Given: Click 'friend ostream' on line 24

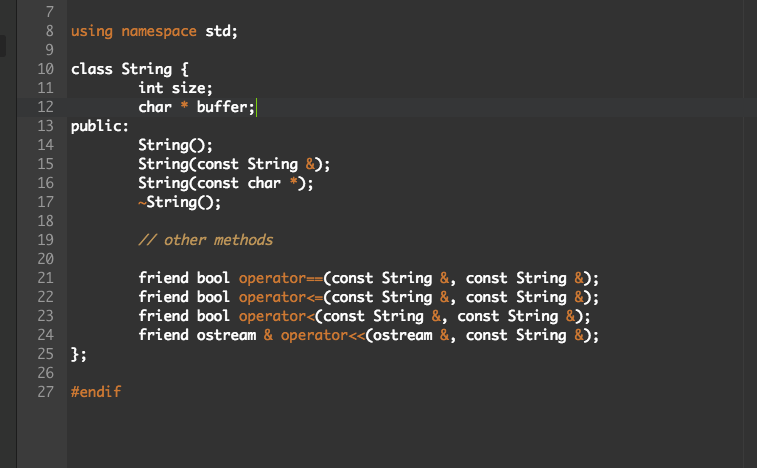Looking at the screenshot, I should [x=197, y=335].
